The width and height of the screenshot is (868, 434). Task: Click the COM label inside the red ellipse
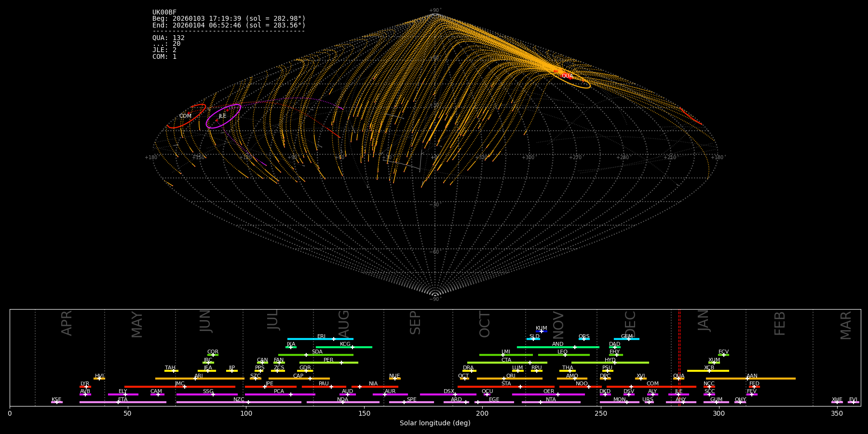tap(185, 116)
